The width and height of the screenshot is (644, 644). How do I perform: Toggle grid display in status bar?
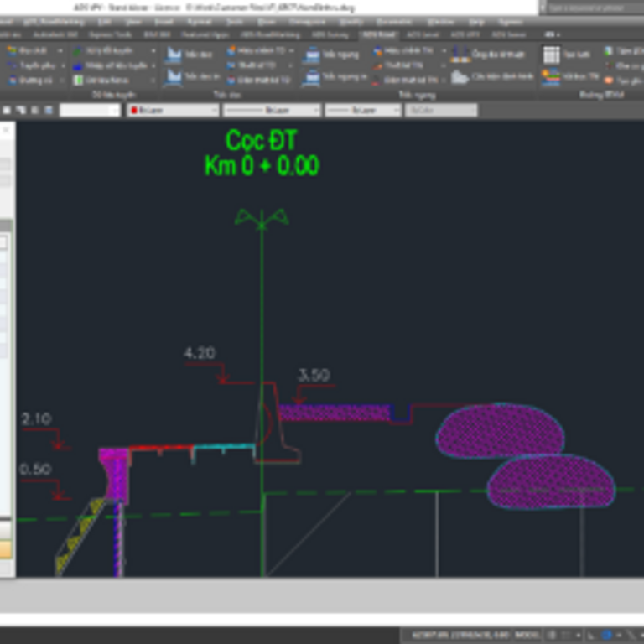552,635
